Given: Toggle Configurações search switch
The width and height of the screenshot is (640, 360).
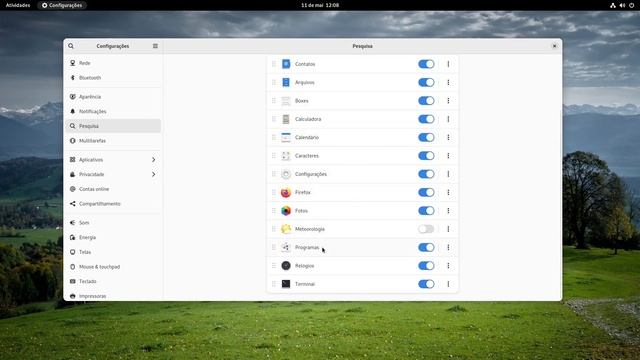Looking at the screenshot, I should 426,174.
